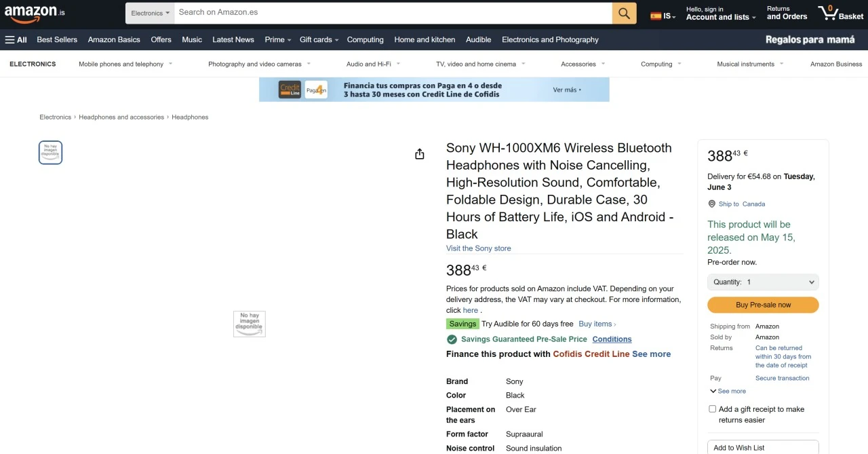Click the share icon beside product image
This screenshot has width=868, height=454.
click(420, 154)
